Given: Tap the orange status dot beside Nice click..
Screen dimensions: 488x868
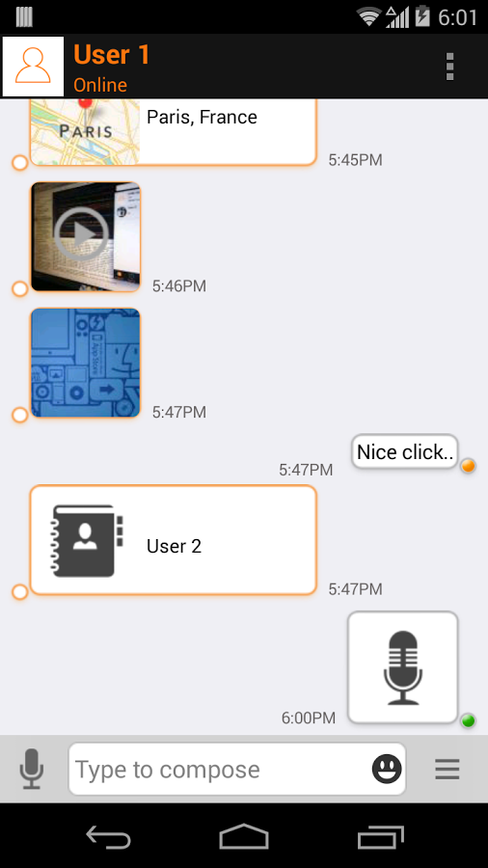Looking at the screenshot, I should click(468, 466).
